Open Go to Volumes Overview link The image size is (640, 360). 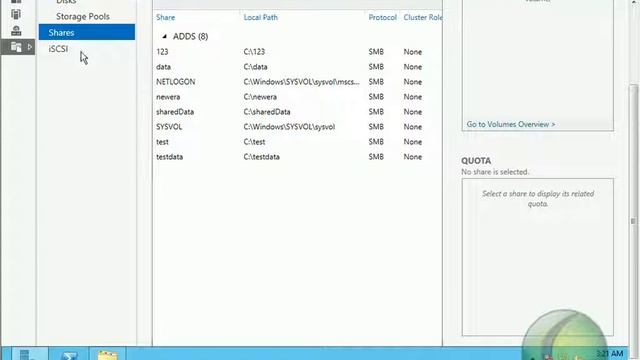[511, 124]
